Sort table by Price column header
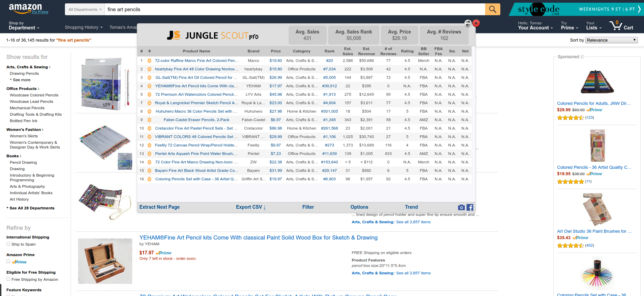This screenshot has width=644, height=296. (x=276, y=51)
